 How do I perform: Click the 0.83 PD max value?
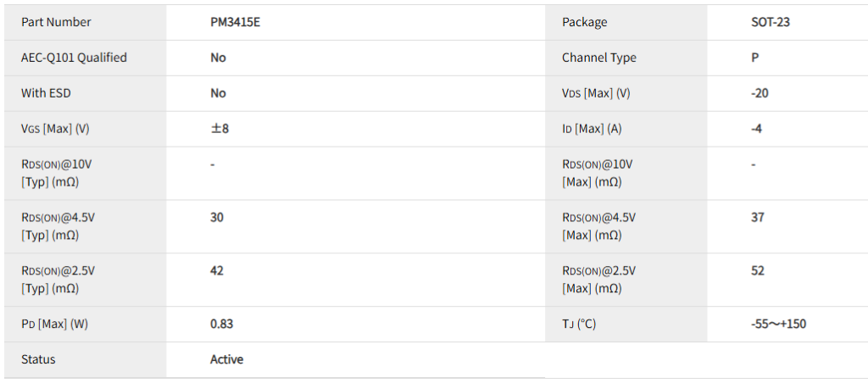pyautogui.click(x=221, y=324)
